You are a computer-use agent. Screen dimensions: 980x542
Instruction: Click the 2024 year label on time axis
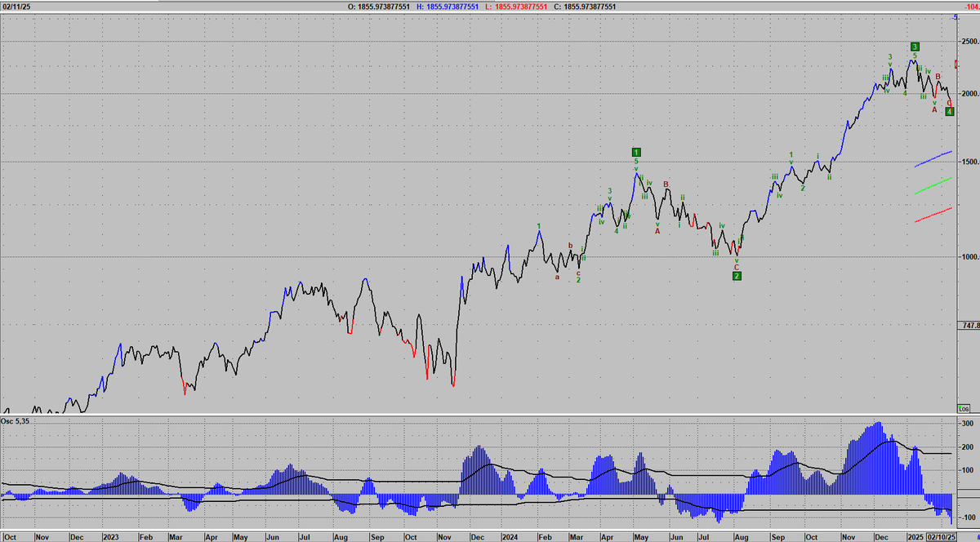(510, 538)
